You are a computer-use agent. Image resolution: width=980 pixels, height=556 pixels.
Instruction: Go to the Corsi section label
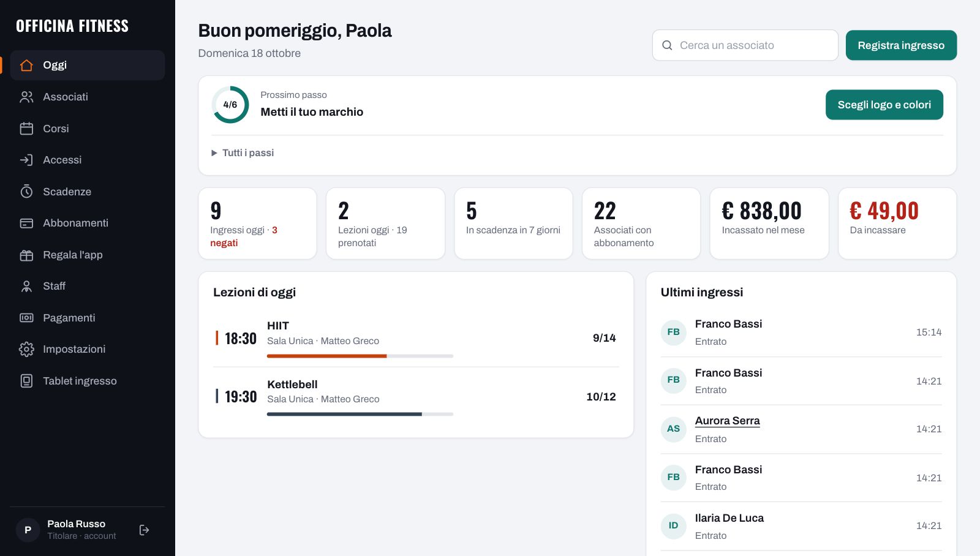(x=56, y=129)
